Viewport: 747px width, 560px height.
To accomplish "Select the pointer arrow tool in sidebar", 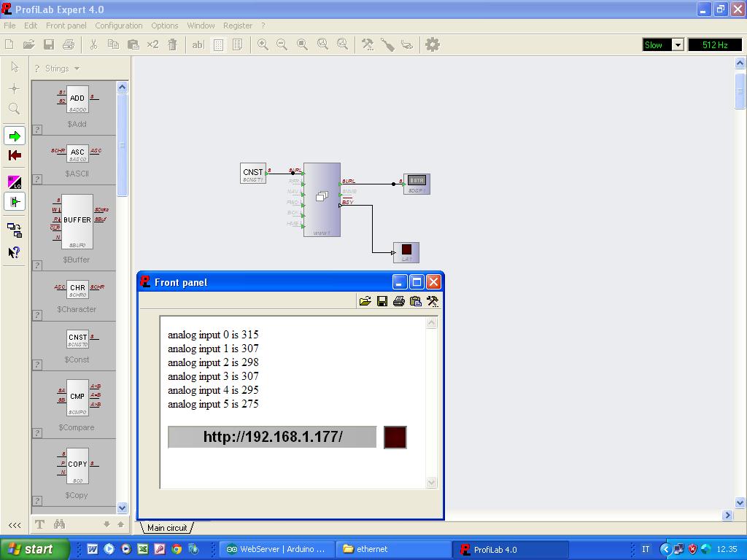I will (x=15, y=67).
